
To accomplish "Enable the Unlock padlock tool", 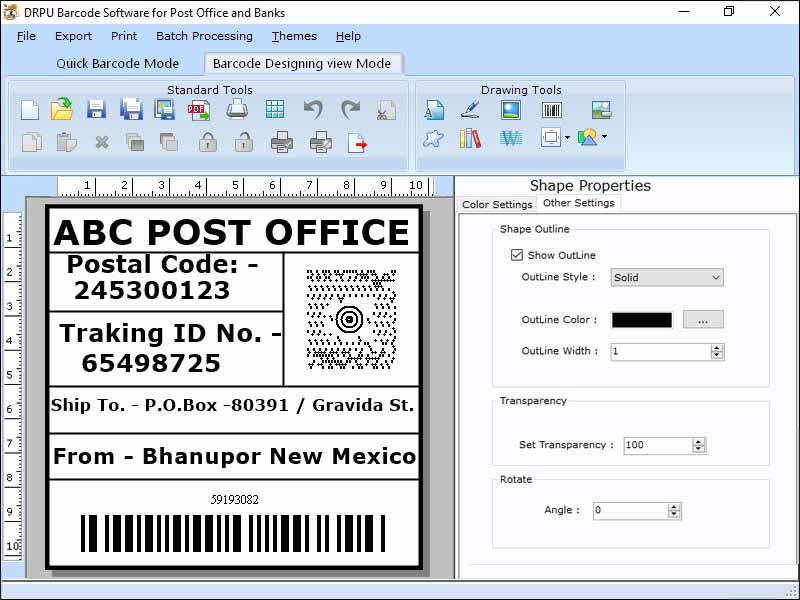I will coord(243,142).
